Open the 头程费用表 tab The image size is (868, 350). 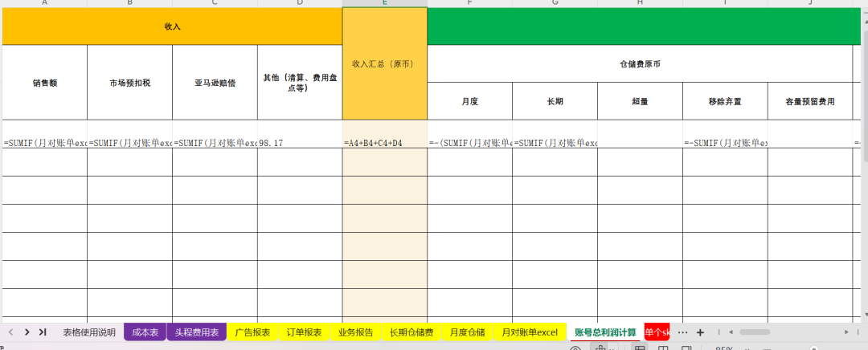coord(197,332)
